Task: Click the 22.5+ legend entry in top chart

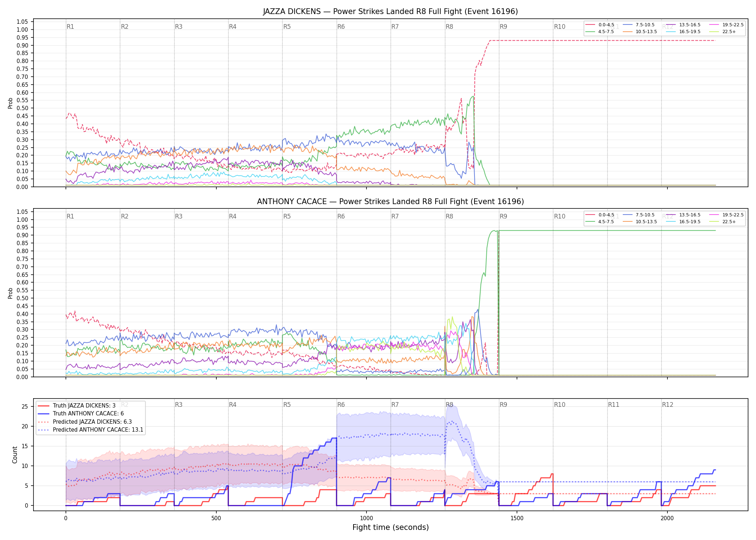Action: pos(723,32)
